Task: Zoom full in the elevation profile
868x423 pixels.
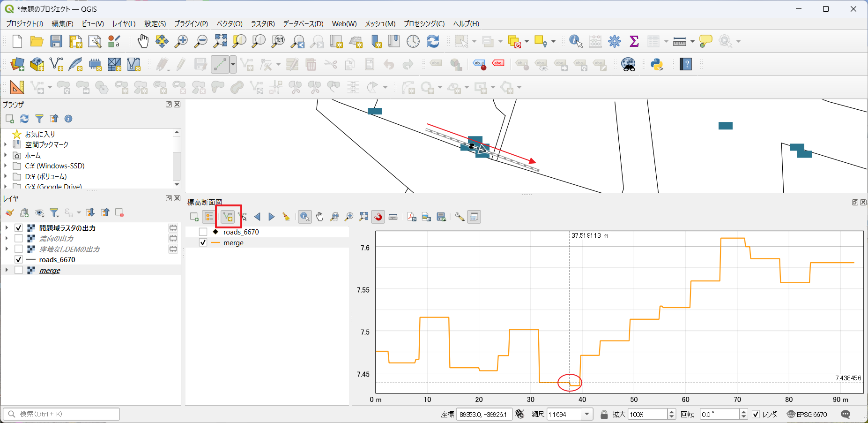Action: tap(364, 217)
